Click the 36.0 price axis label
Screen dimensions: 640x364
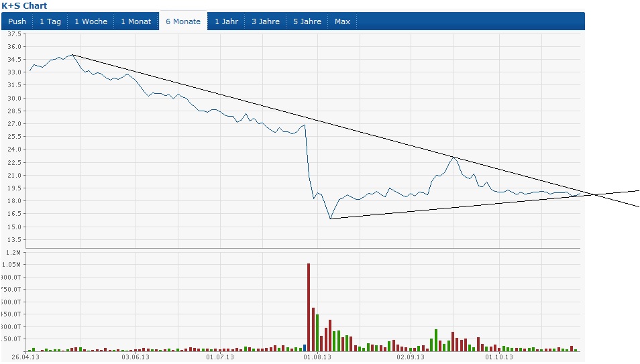click(14, 46)
